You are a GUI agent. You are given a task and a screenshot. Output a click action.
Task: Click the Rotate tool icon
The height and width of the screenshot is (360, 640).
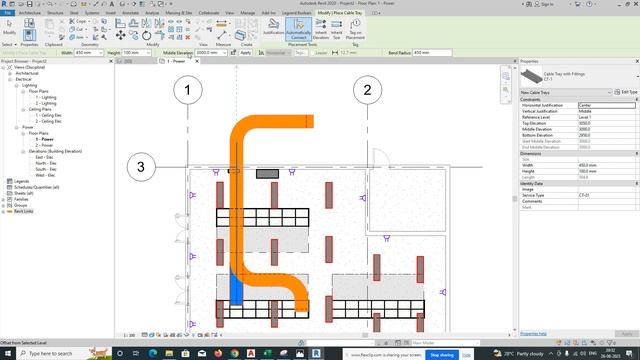pos(147,36)
